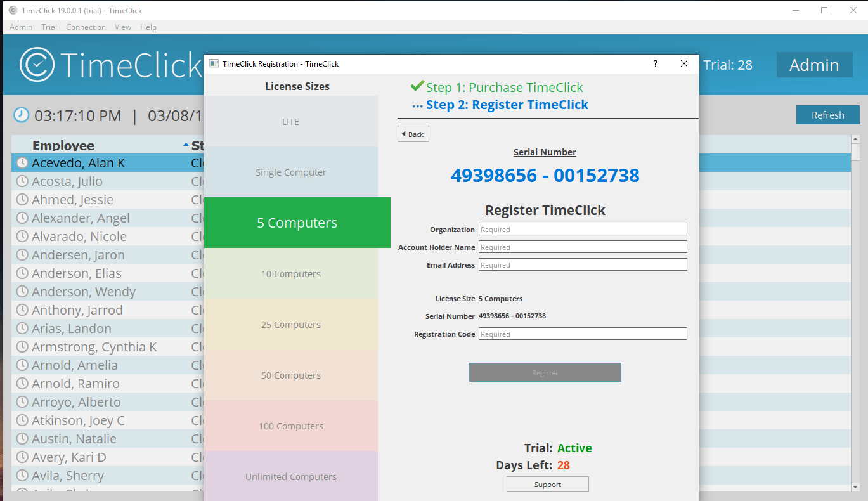Screen dimensions: 868x501
Task: Click the grayed Register button
Action: coord(545,372)
